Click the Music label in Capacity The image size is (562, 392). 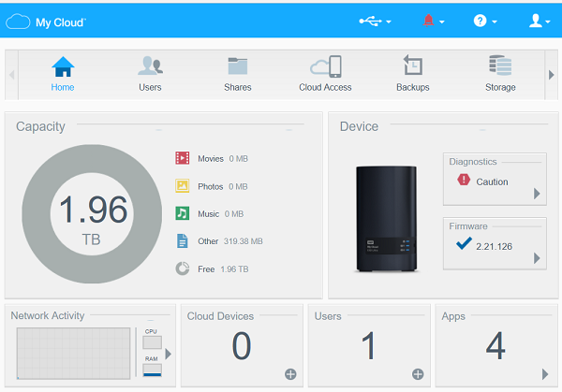click(208, 213)
